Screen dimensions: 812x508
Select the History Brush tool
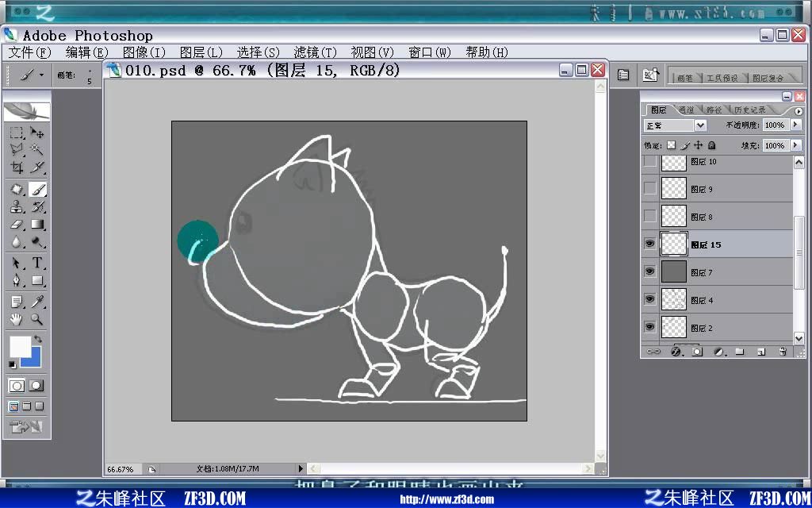tap(36, 207)
